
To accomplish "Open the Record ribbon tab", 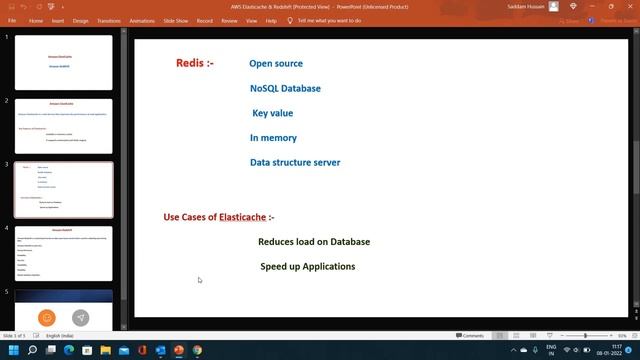I will [x=204, y=20].
